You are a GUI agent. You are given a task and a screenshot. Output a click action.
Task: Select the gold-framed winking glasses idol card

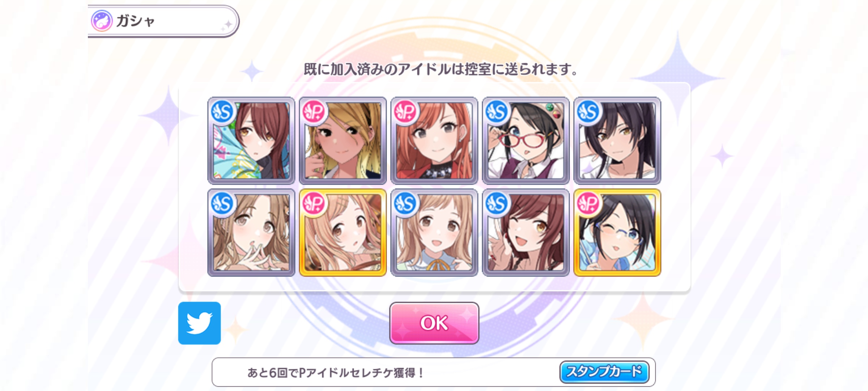coord(617,232)
